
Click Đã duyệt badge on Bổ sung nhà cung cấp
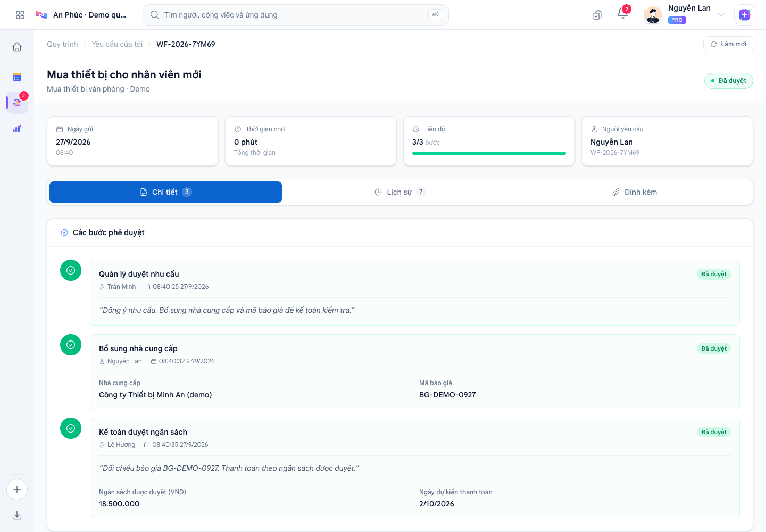[x=714, y=349]
